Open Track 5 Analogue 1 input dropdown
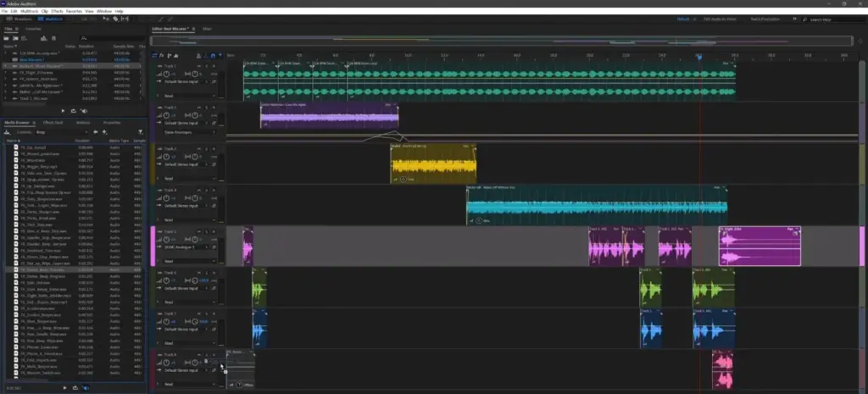868x394 pixels. point(186,247)
